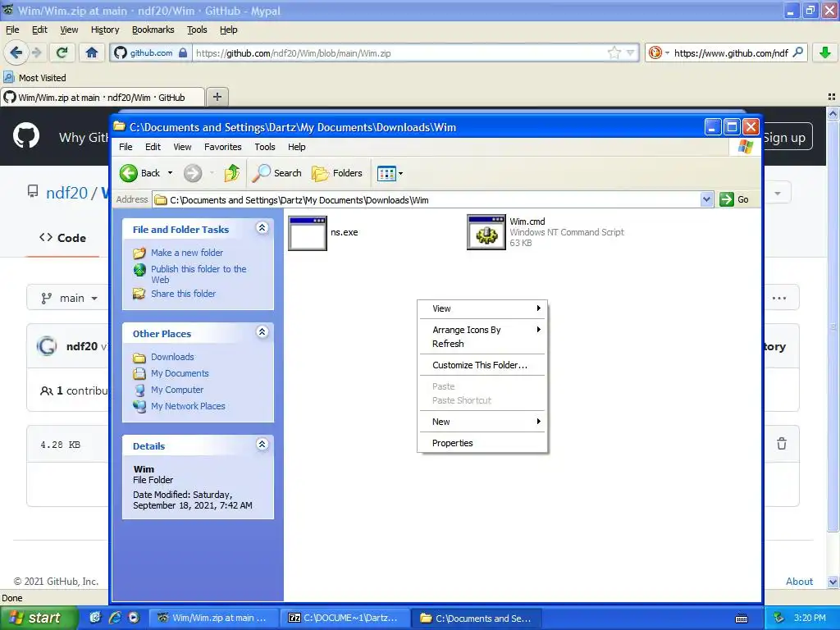Choose Customize This Folder from context menu
Screen dimensions: 840x630
point(482,365)
